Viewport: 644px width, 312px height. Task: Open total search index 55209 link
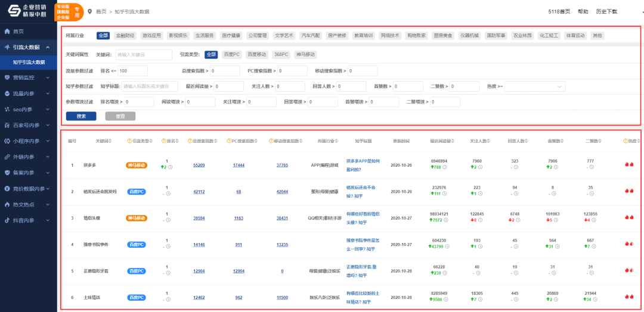click(x=199, y=165)
